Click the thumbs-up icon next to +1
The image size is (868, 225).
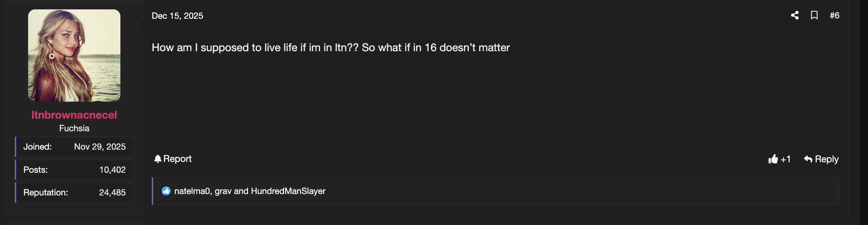(774, 159)
